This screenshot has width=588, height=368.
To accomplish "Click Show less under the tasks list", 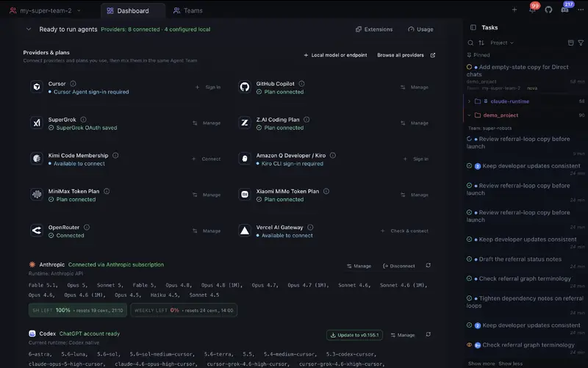I will [510, 364].
